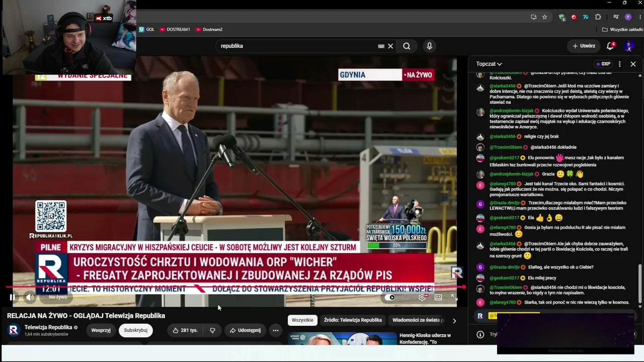Open the more actions menu below the video
Viewport: 644px width, 362px height.
276,330
